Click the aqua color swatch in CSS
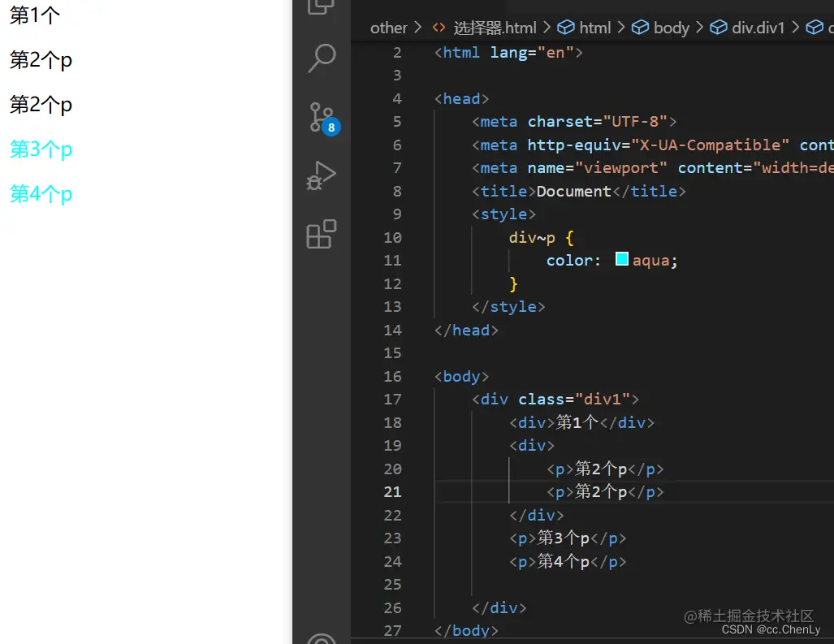Screen dimensions: 834x644 point(621,259)
